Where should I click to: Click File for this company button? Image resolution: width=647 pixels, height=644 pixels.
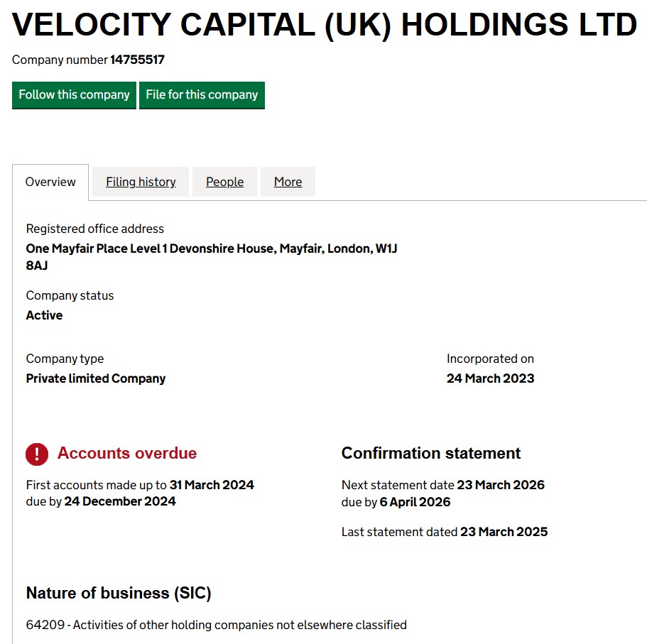[x=202, y=95]
